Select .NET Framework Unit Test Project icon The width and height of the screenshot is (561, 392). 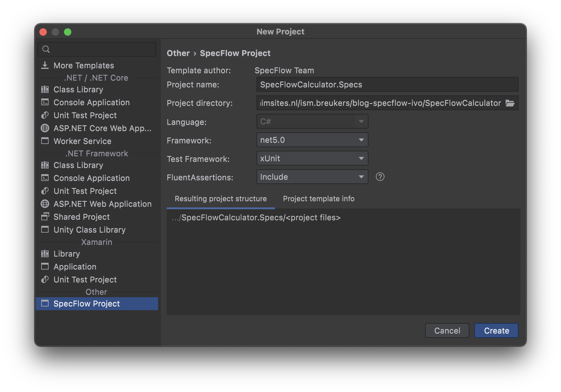pyautogui.click(x=45, y=191)
